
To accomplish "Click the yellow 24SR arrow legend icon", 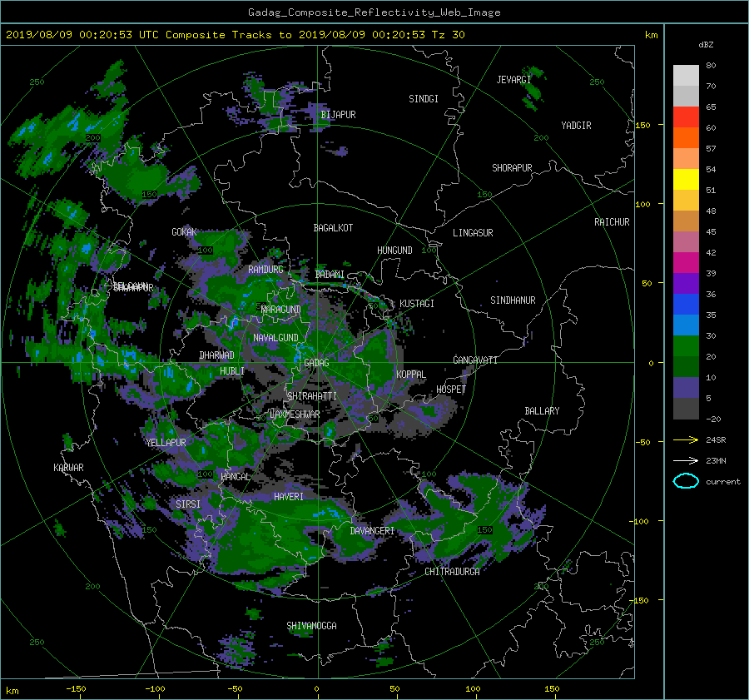I will pyautogui.click(x=686, y=440).
